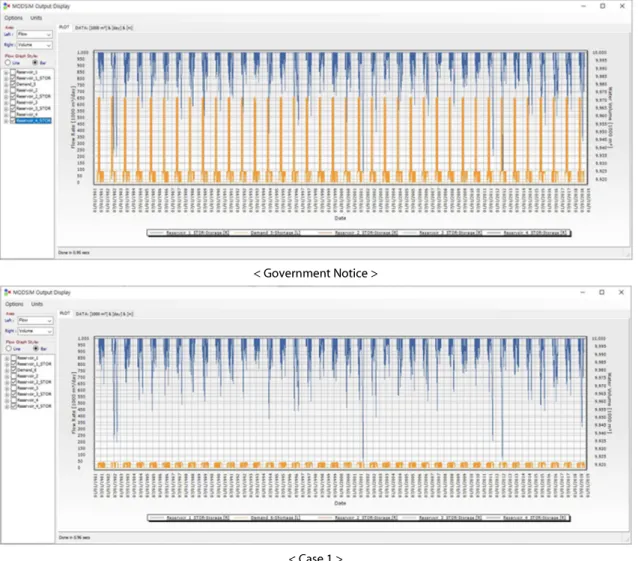Uncheck Reservoir_3_STOR checkbox in Government Notice window
Image resolution: width=638 pixels, height=561 pixels.
(13, 109)
